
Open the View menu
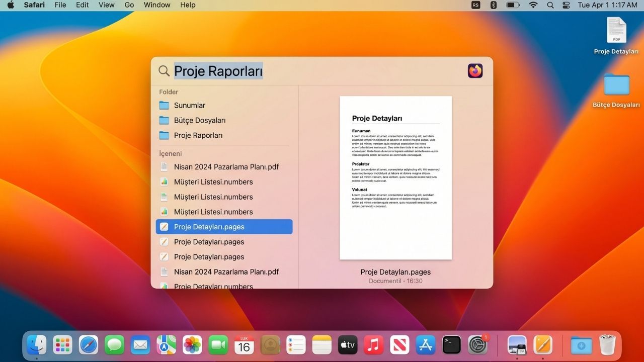point(107,5)
